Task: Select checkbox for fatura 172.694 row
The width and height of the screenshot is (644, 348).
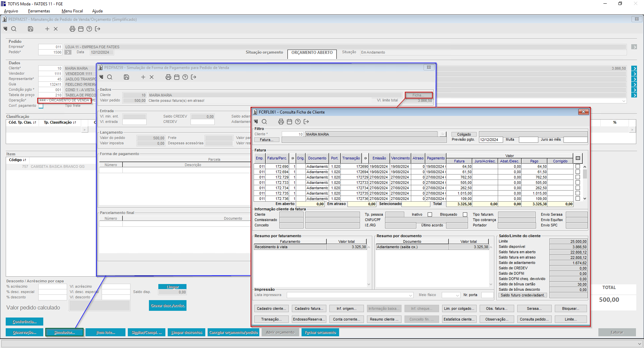Action: coord(578,172)
